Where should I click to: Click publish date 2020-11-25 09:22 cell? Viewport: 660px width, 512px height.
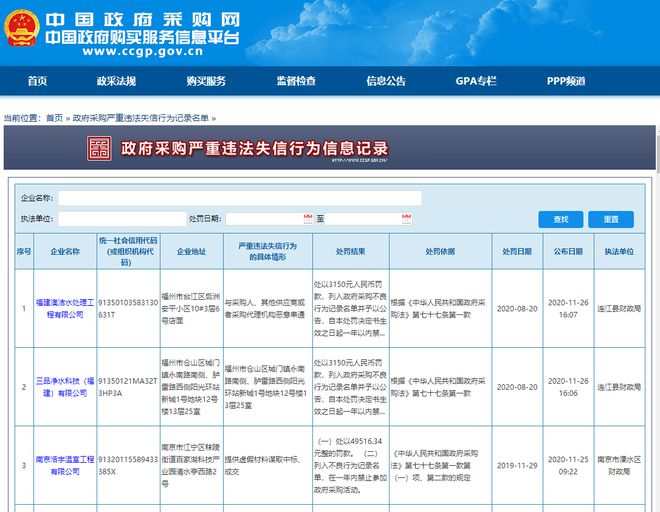pos(568,465)
